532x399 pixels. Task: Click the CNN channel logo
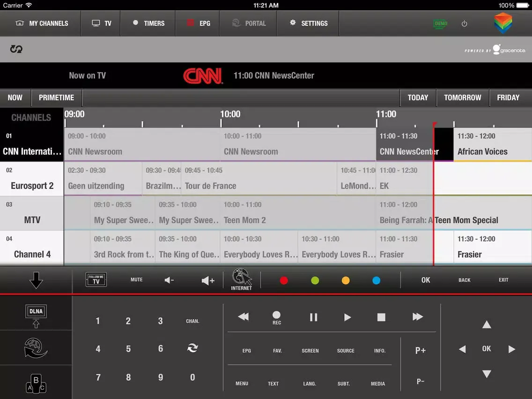(203, 76)
